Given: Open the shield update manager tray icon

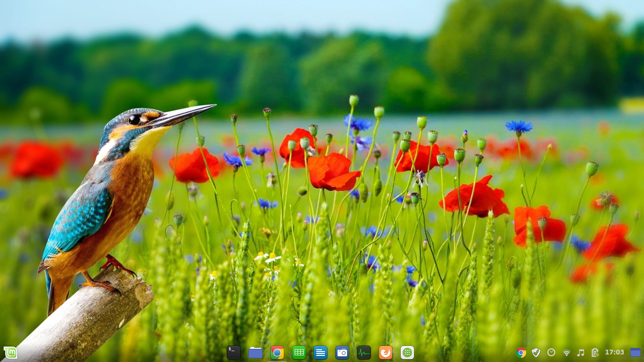Looking at the screenshot, I should [536, 353].
